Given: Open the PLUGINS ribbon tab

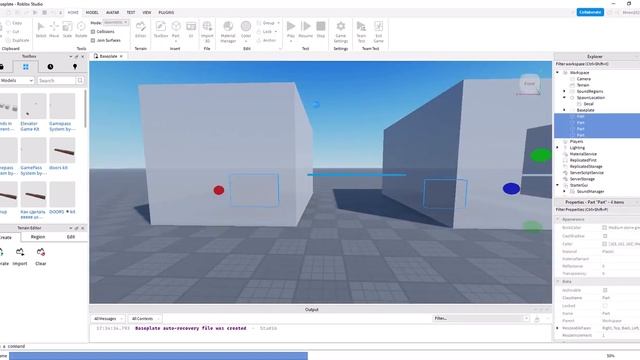Looking at the screenshot, I should tap(166, 13).
